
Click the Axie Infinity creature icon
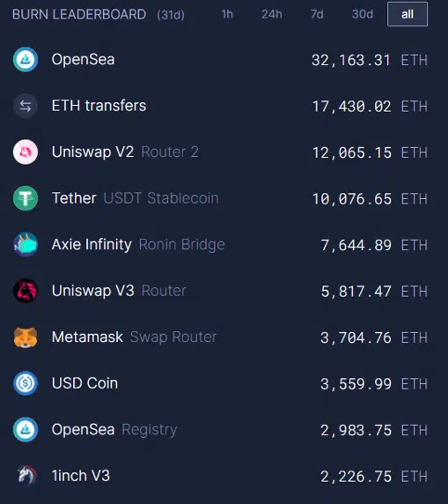click(x=26, y=245)
